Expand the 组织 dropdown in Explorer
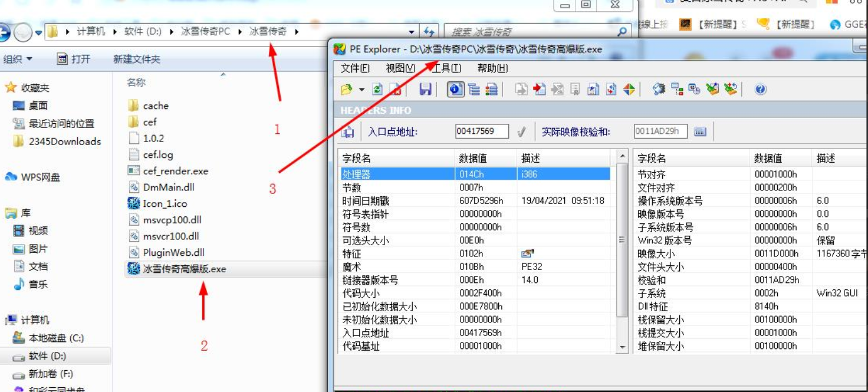 tap(18, 59)
